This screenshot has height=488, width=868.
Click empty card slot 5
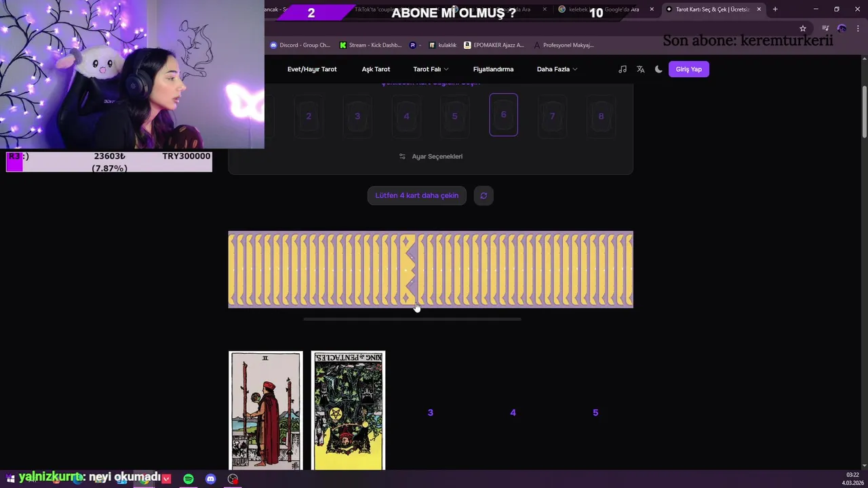click(595, 412)
